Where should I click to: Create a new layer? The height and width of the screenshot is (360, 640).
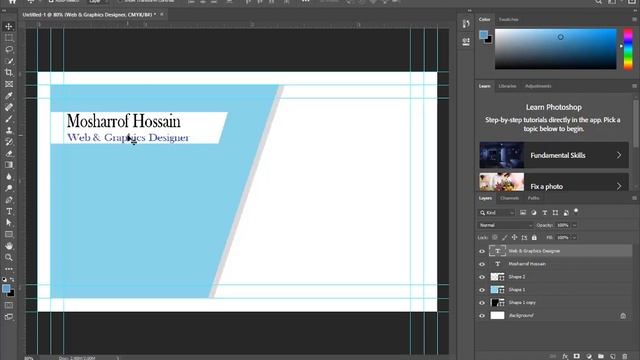point(613,356)
